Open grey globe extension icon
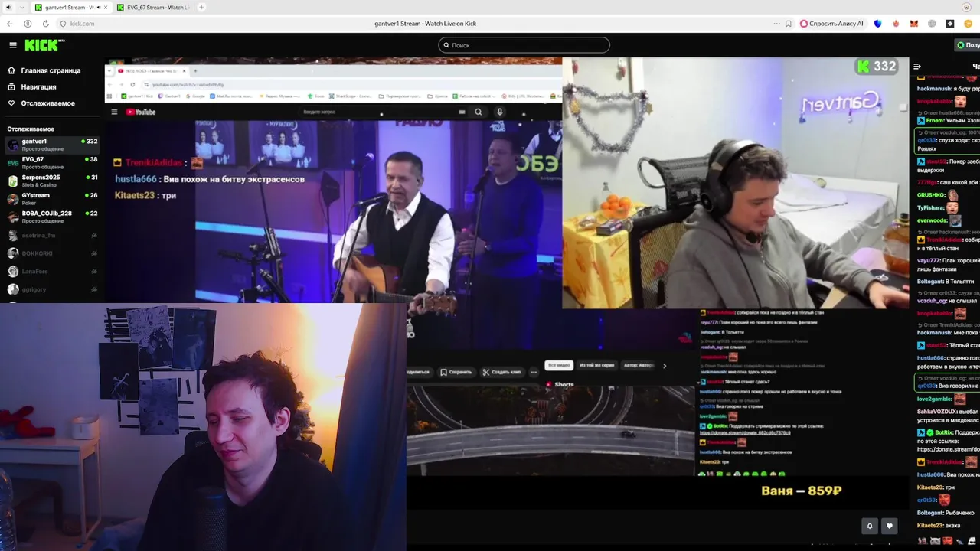 tap(932, 24)
